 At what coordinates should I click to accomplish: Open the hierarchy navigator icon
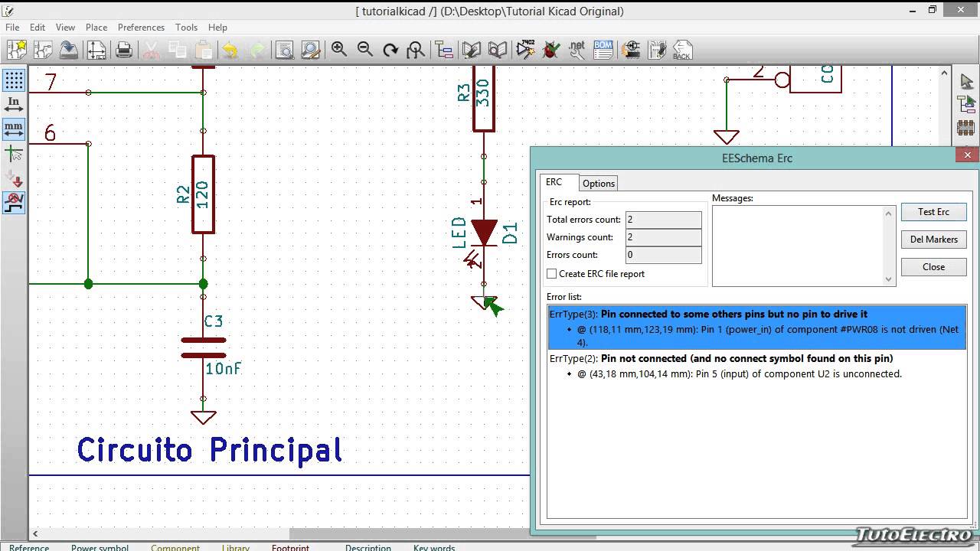[x=444, y=50]
